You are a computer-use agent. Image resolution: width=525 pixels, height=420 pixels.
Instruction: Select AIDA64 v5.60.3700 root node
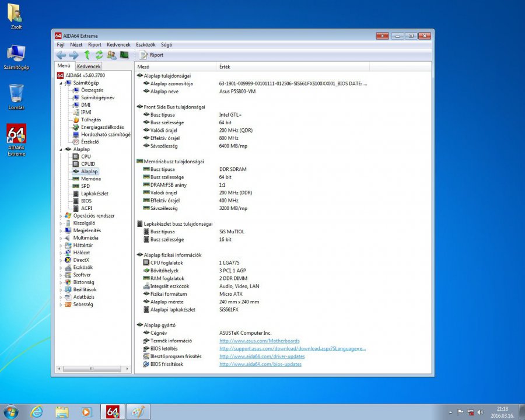pos(85,75)
